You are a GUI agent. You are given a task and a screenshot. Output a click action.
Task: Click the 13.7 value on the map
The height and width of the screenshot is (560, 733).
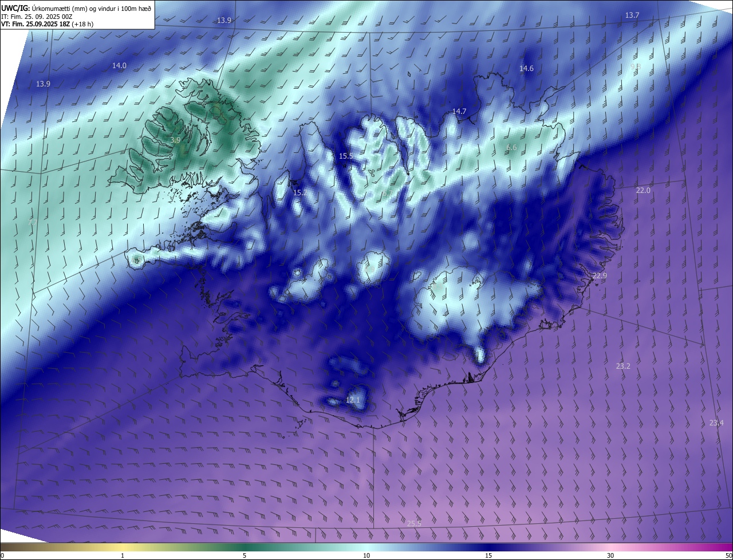pyautogui.click(x=632, y=15)
